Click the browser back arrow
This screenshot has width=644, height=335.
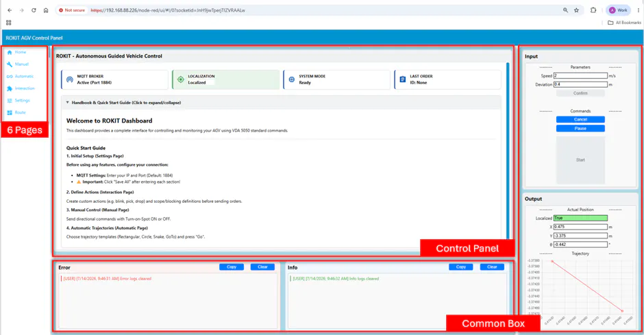click(10, 10)
